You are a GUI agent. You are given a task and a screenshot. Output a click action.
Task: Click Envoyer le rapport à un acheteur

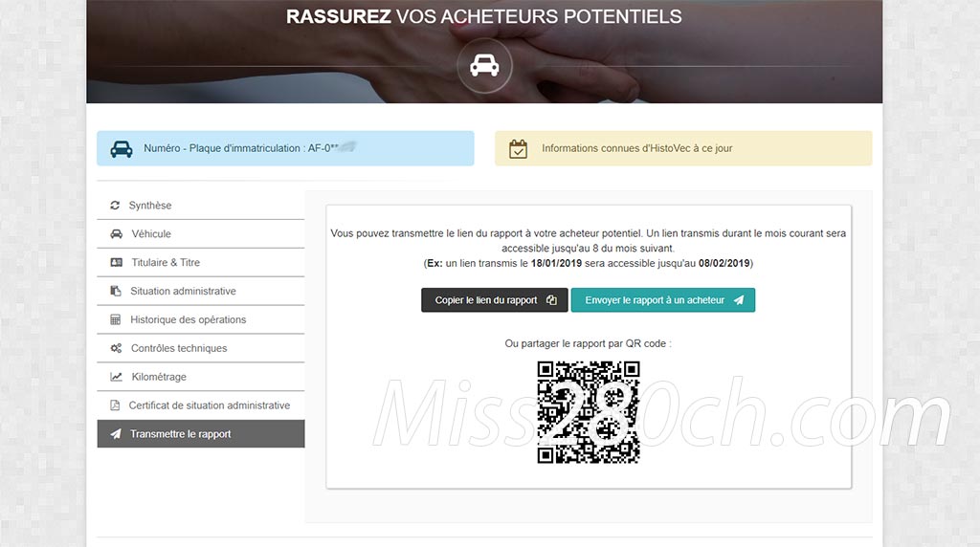pyautogui.click(x=663, y=300)
